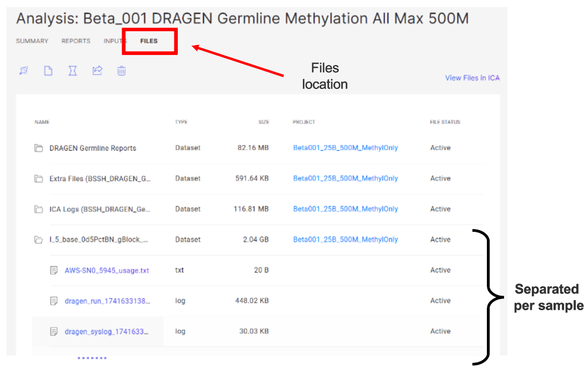
Task: Open the project link in the DRAGEN Germline Reports row
Action: [345, 148]
